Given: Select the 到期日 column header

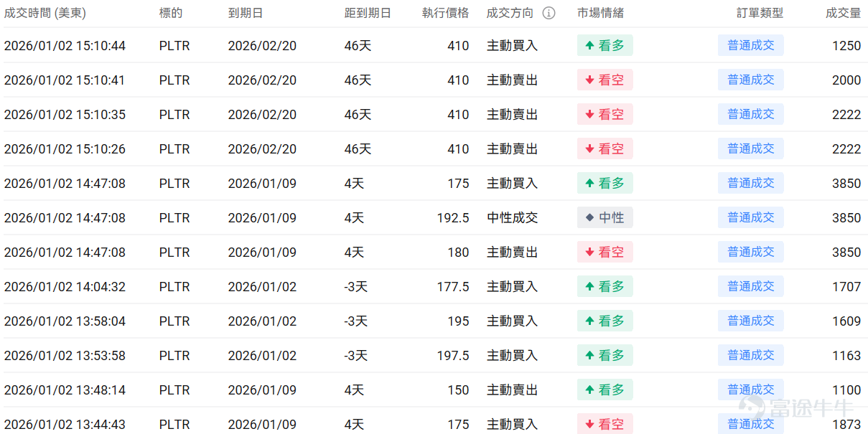Looking at the screenshot, I should pos(246,13).
